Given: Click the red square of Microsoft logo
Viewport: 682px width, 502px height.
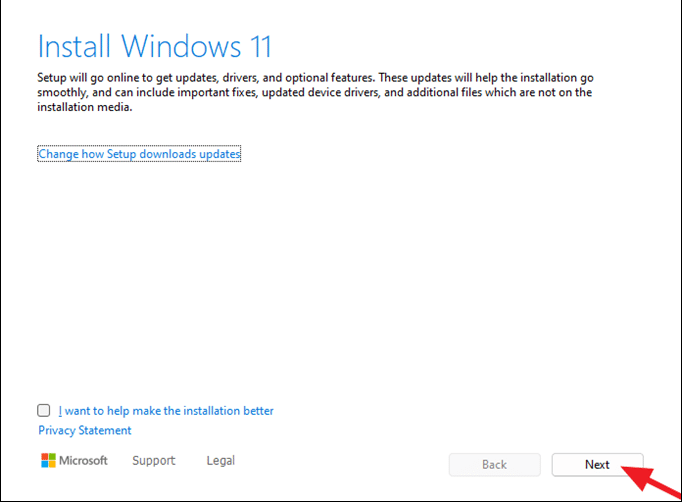Looking at the screenshot, I should click(45, 457).
